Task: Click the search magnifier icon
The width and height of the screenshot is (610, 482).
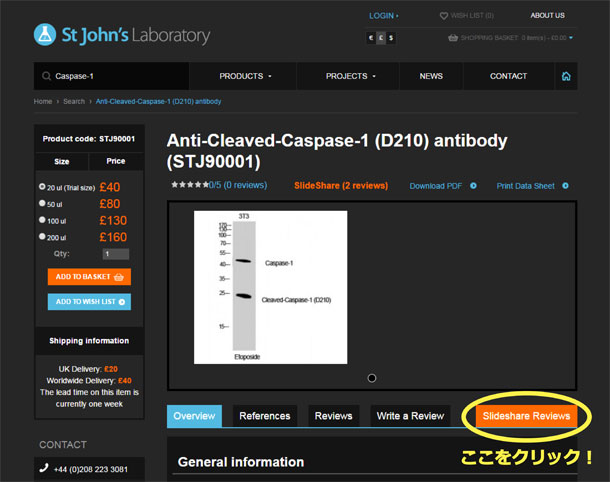Action: point(46,76)
